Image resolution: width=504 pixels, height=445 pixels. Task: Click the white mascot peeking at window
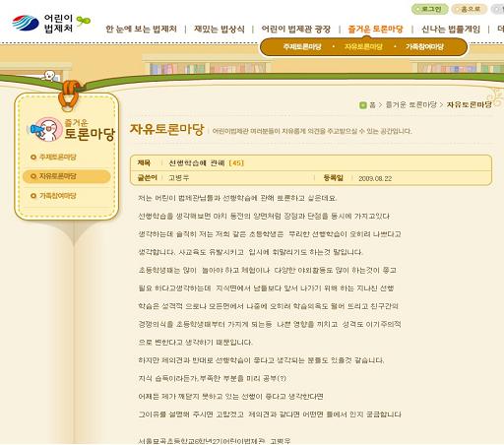(49, 76)
